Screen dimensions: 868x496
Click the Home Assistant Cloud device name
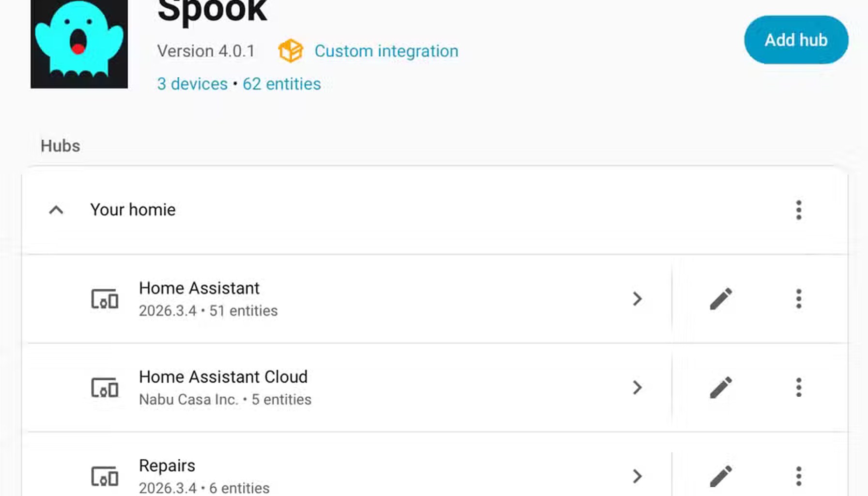click(223, 377)
